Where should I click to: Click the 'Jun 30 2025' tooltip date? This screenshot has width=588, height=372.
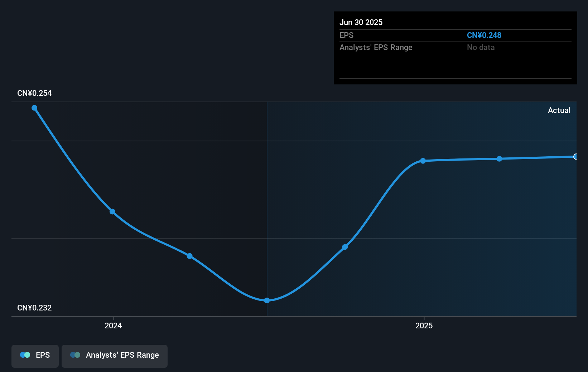[361, 23]
